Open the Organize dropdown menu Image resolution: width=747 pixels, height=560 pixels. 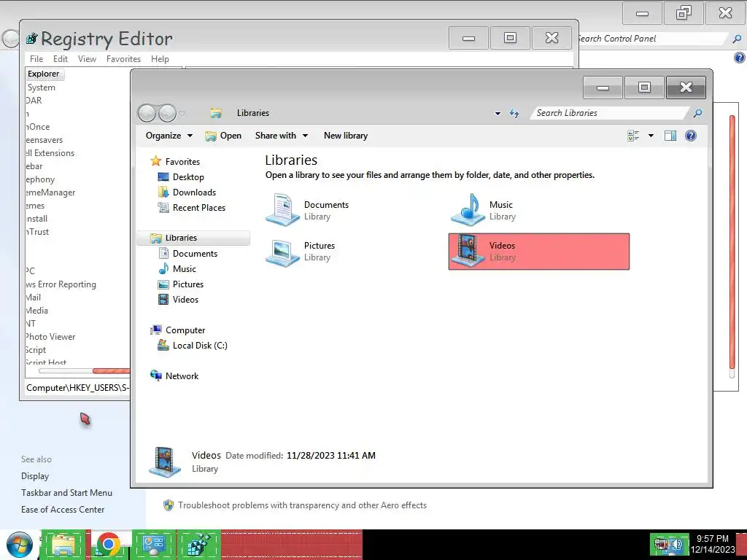169,136
